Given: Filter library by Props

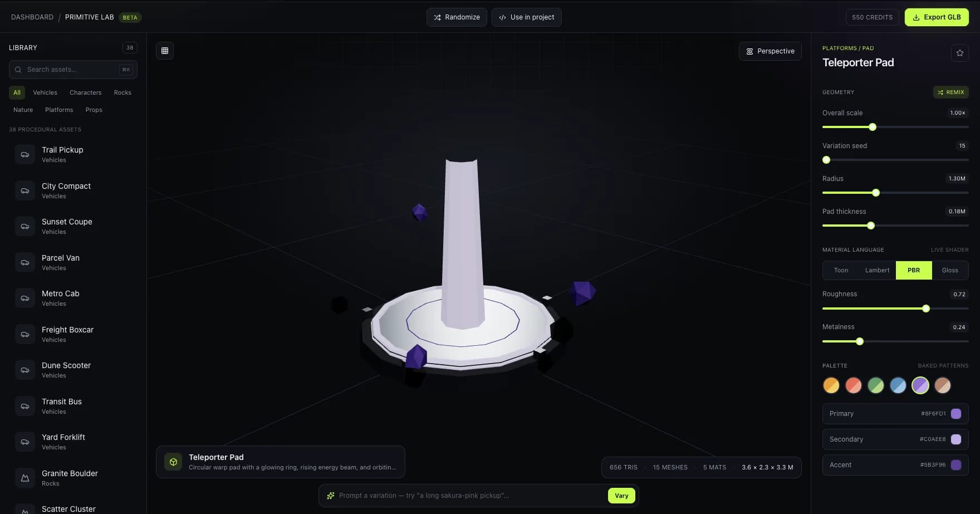Looking at the screenshot, I should tap(94, 110).
